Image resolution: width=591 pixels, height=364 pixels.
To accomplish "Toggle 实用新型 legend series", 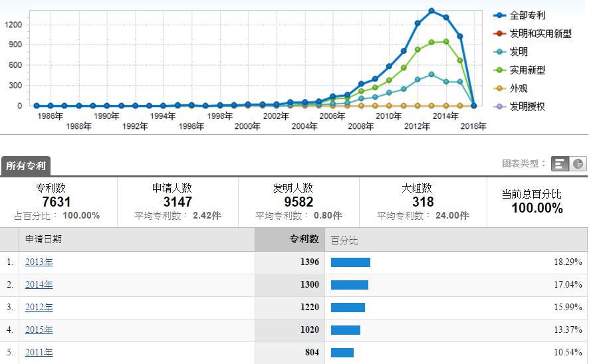I will coord(519,70).
